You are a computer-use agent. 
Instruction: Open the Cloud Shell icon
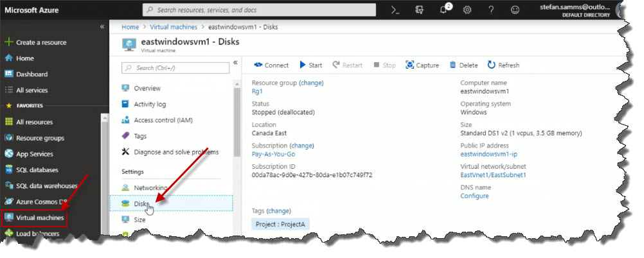coord(395,10)
